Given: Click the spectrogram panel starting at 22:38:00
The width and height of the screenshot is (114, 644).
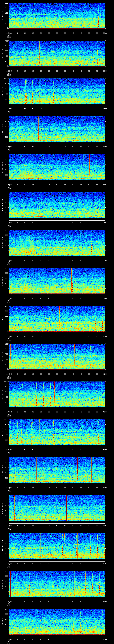Looking at the screenshot, I should pyautogui.click(x=57, y=280).
